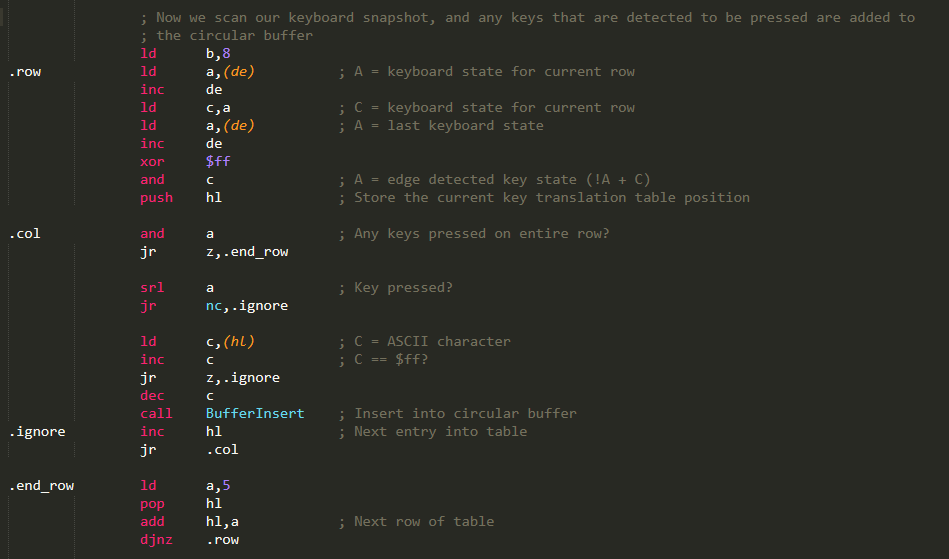Click the .col label definition
949x559 pixels.
click(x=25, y=234)
